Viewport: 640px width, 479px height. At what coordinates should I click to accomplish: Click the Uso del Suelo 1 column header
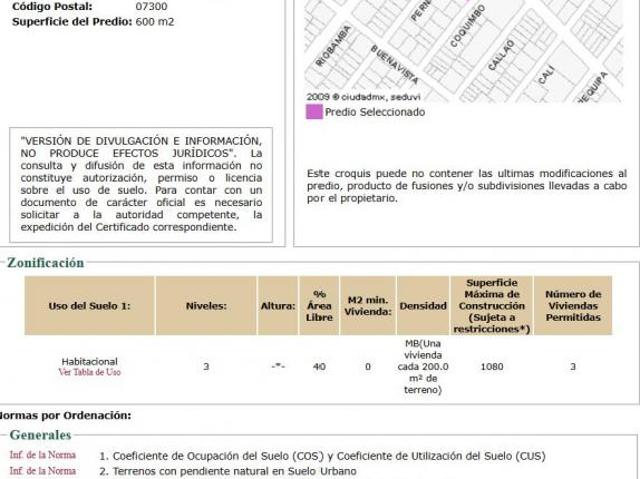(x=89, y=306)
